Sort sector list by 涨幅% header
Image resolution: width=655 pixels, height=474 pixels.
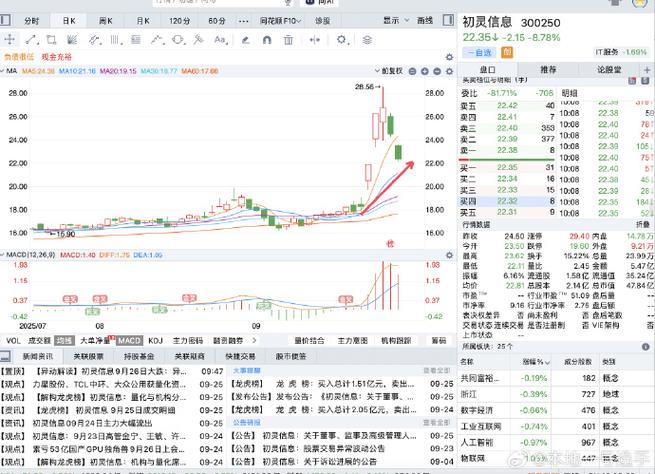pos(536,362)
